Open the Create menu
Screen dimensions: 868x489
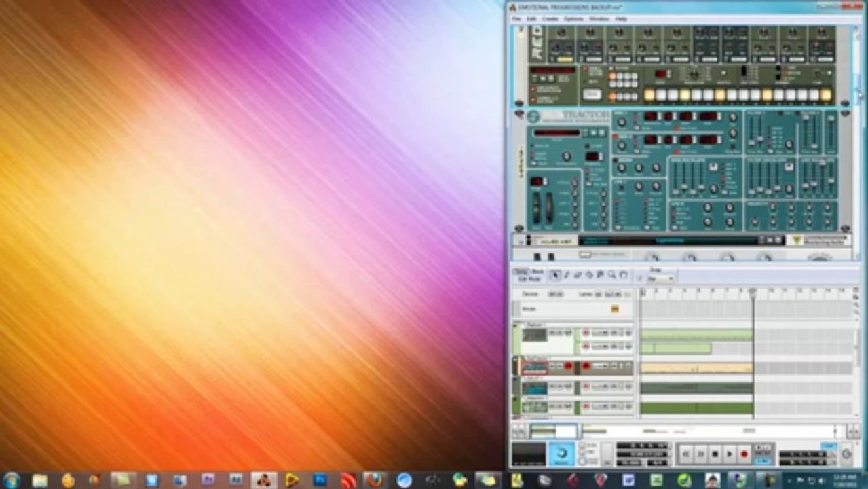click(550, 19)
